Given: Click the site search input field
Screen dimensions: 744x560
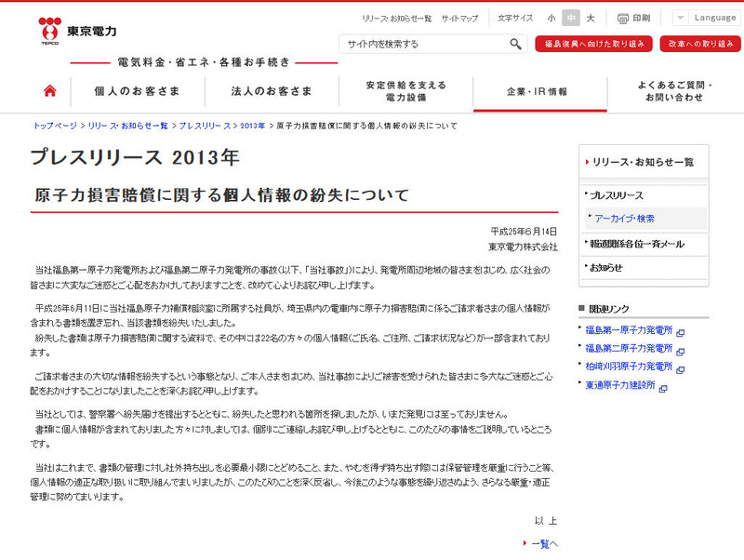Looking at the screenshot, I should [423, 44].
